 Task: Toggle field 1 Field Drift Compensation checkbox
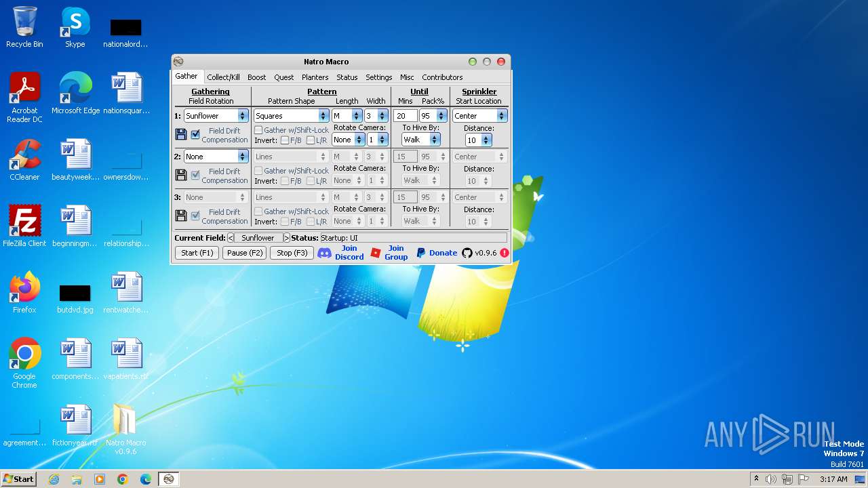tap(195, 134)
